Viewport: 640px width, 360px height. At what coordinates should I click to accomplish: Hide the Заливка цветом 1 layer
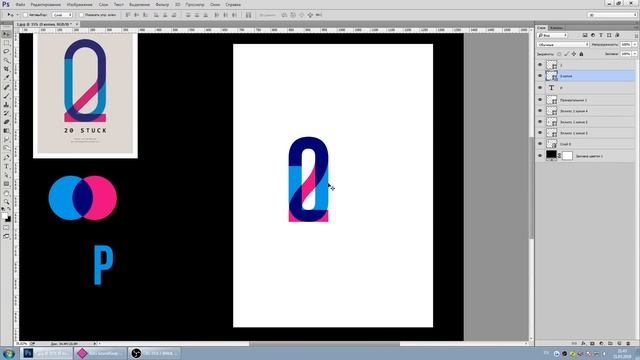(540, 156)
